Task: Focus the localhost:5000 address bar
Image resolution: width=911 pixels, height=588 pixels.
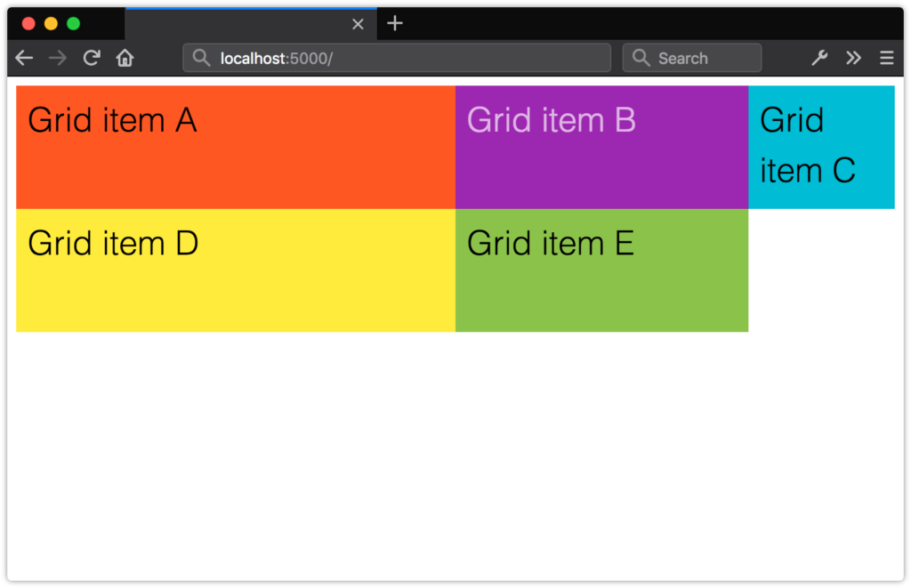Action: tap(397, 58)
